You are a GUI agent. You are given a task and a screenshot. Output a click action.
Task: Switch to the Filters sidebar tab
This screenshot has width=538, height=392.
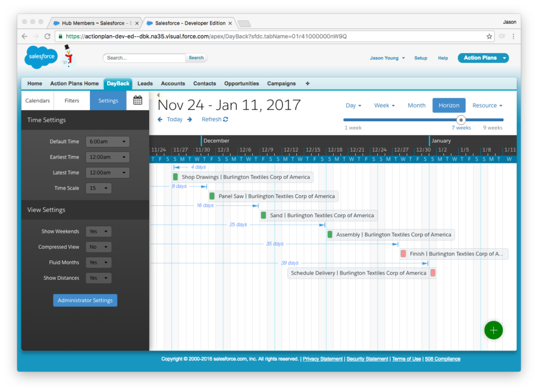click(71, 100)
